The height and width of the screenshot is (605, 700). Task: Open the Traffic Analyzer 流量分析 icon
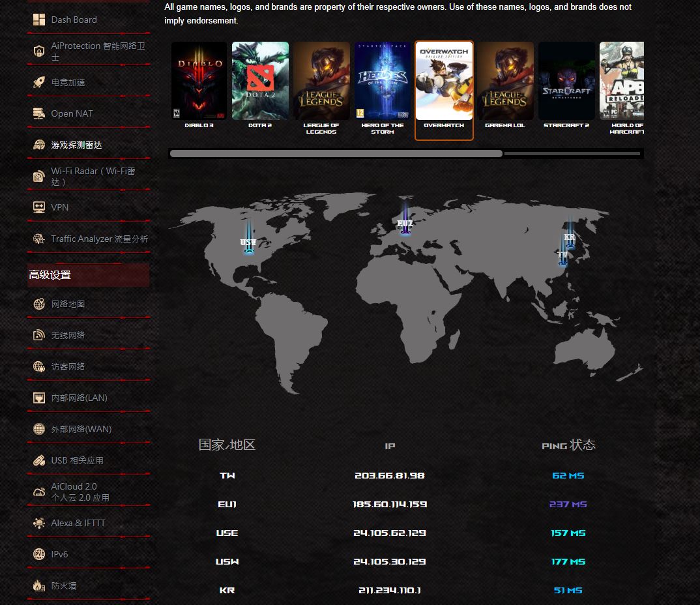pyautogui.click(x=39, y=239)
